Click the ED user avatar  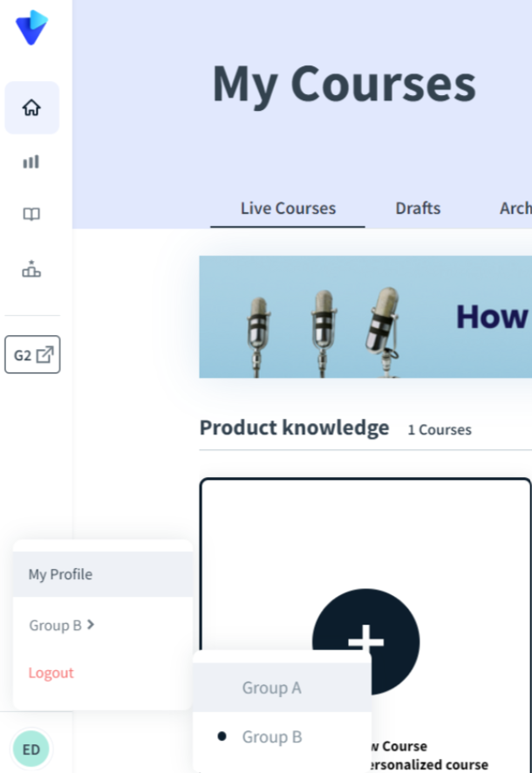pyautogui.click(x=31, y=749)
